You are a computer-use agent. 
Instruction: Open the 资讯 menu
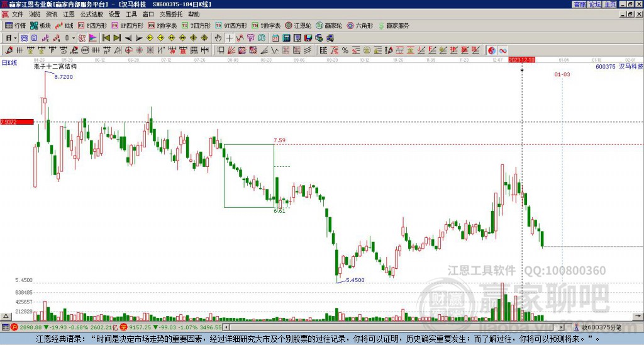click(52, 14)
